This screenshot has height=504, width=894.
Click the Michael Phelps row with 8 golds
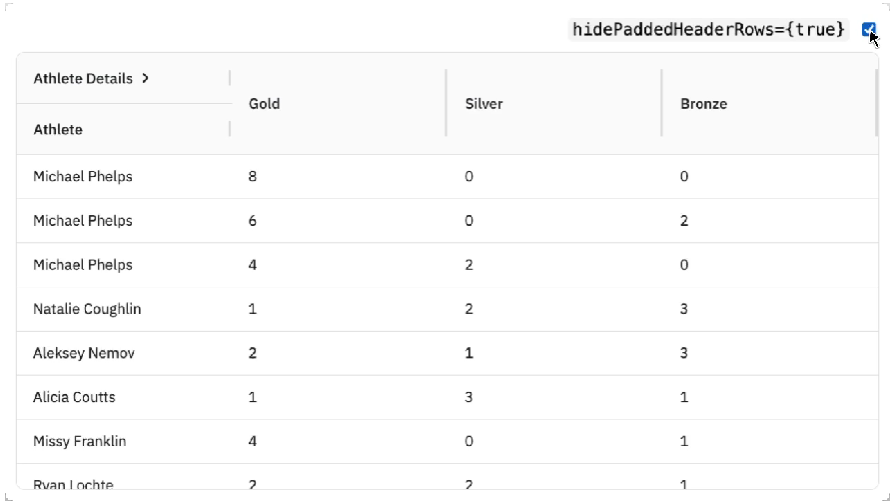click(x=83, y=177)
